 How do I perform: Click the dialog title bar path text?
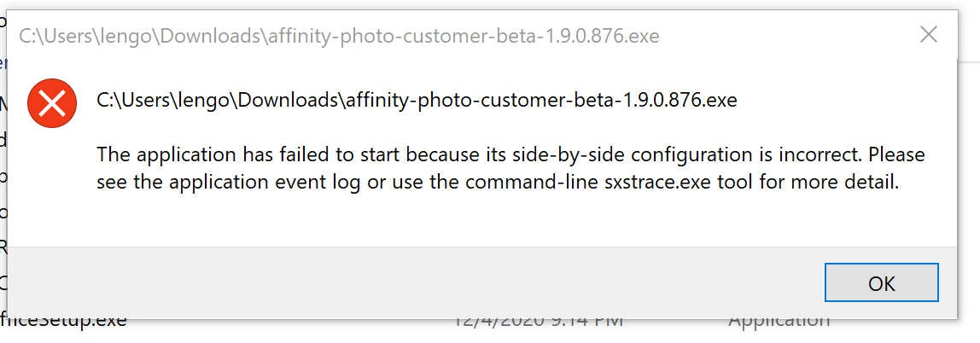click(339, 36)
